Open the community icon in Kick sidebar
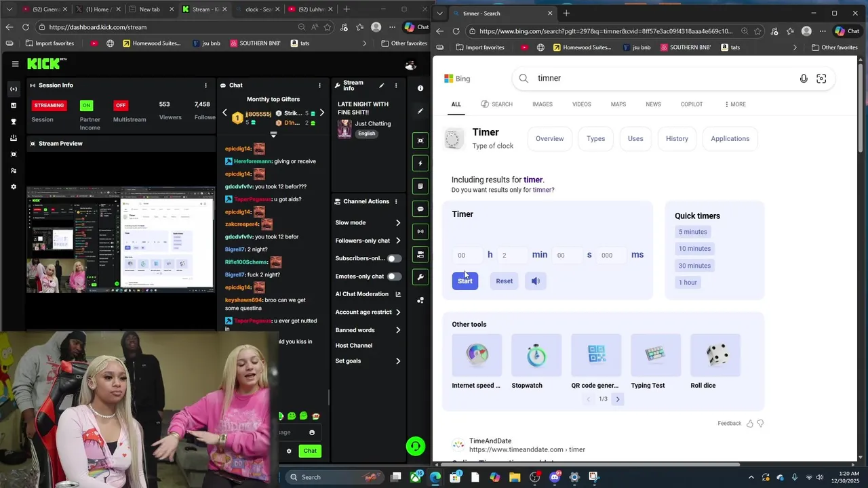 click(x=14, y=170)
